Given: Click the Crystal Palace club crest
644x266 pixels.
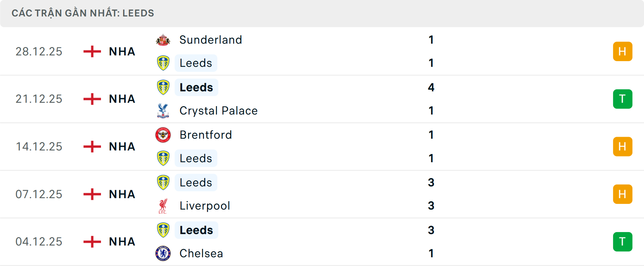Looking at the screenshot, I should tap(163, 110).
